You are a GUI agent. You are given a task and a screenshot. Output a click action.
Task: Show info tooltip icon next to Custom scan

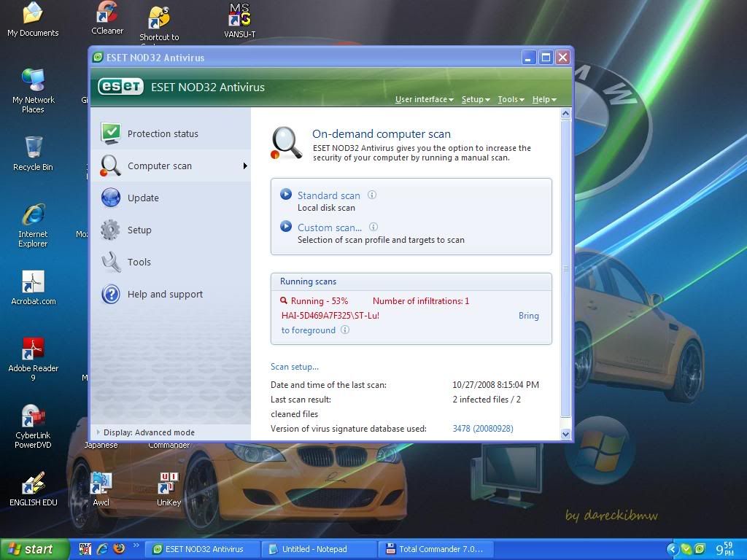pos(373,227)
